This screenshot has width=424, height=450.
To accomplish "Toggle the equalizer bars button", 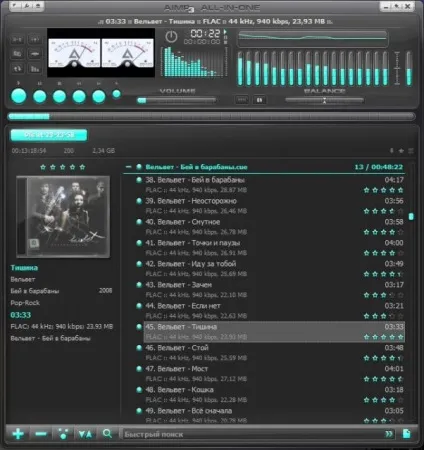I will point(35,69).
